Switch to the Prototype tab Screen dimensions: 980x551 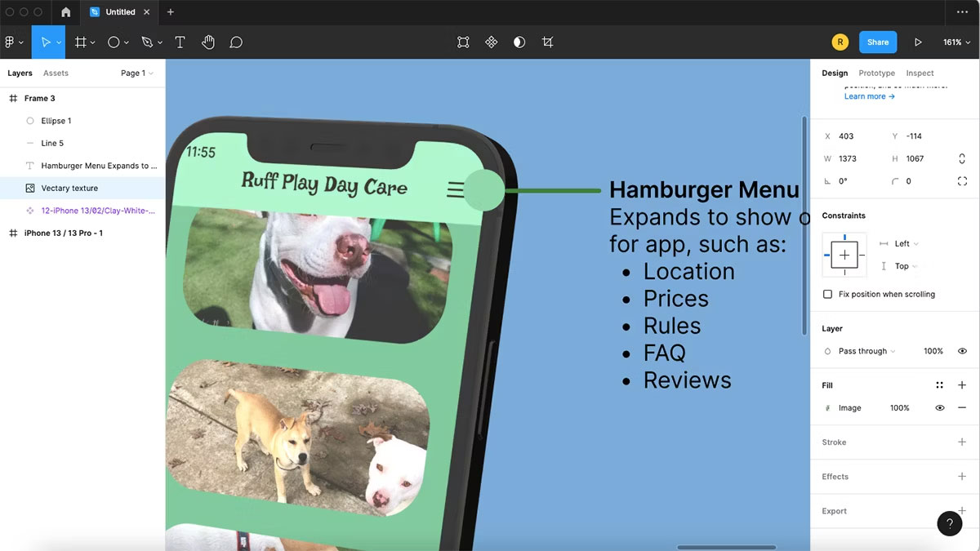pyautogui.click(x=876, y=73)
